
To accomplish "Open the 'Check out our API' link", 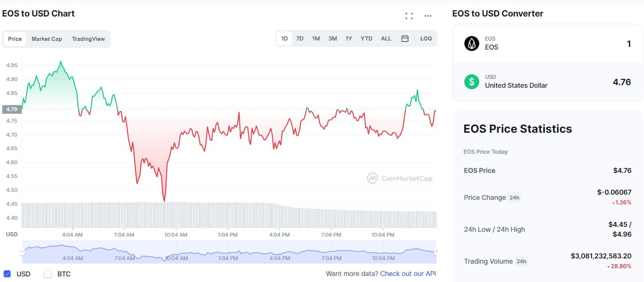I will pyautogui.click(x=408, y=274).
